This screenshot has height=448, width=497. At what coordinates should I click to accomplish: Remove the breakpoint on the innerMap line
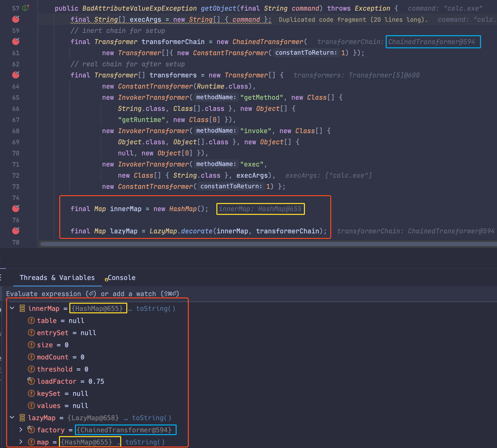[x=16, y=209]
